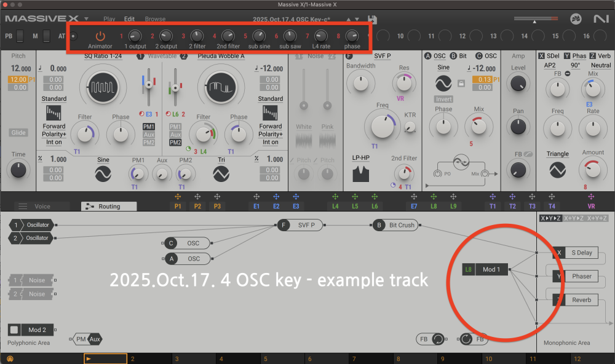Screen dimensions: 615x364
Task: Open the Voice tab
Action: (x=42, y=207)
